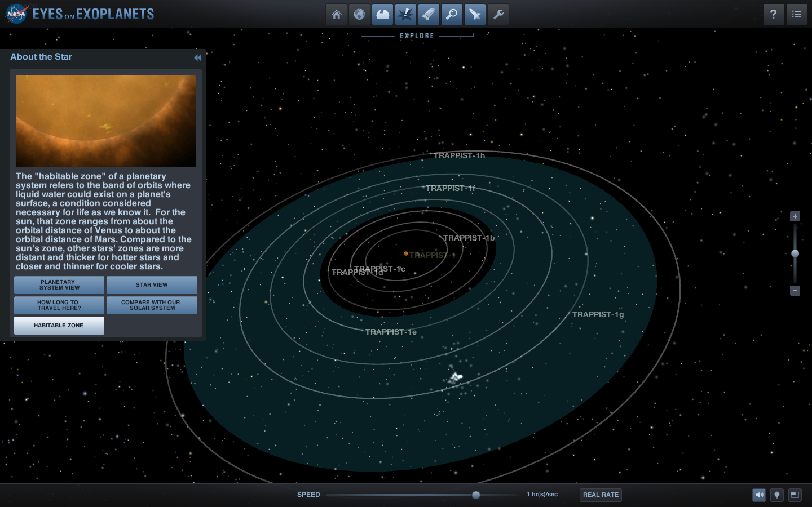The width and height of the screenshot is (812, 507).
Task: Click the zoom in plus button
Action: (x=795, y=216)
